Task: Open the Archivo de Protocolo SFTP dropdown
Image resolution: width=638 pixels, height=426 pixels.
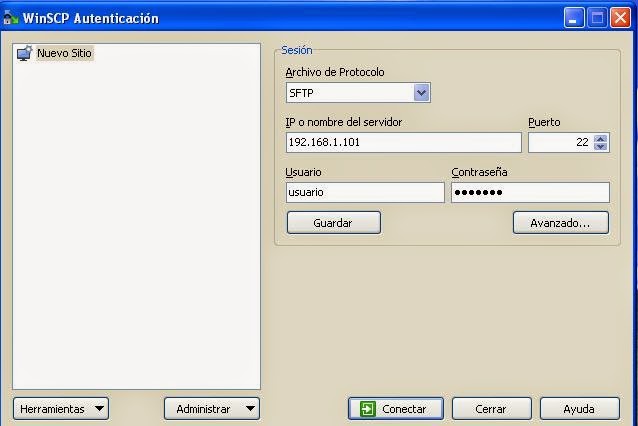Action: [x=358, y=93]
